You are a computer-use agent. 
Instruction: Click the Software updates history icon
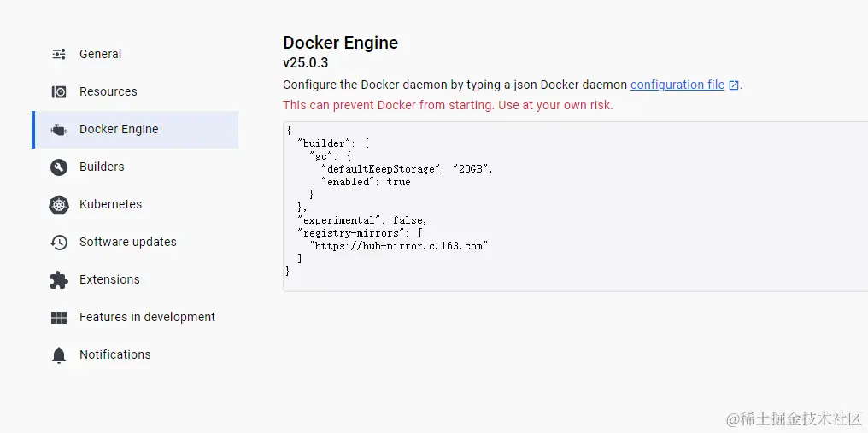(x=59, y=242)
